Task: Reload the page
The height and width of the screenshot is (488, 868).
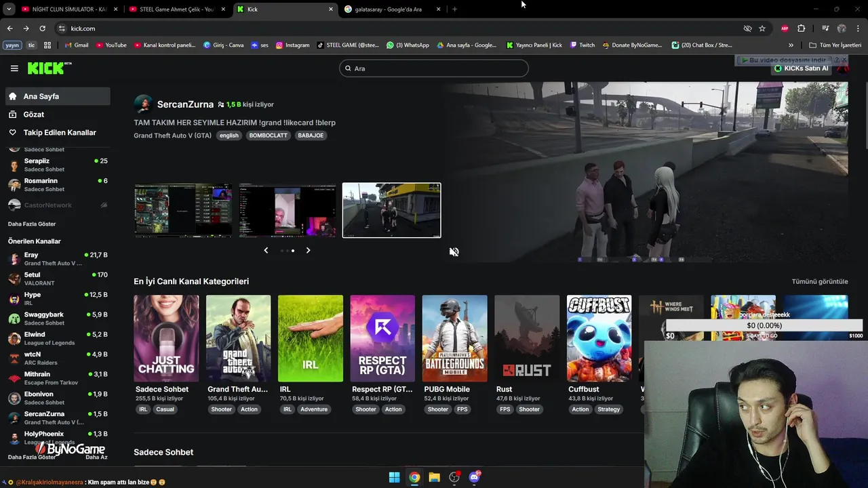Action: 42,28
